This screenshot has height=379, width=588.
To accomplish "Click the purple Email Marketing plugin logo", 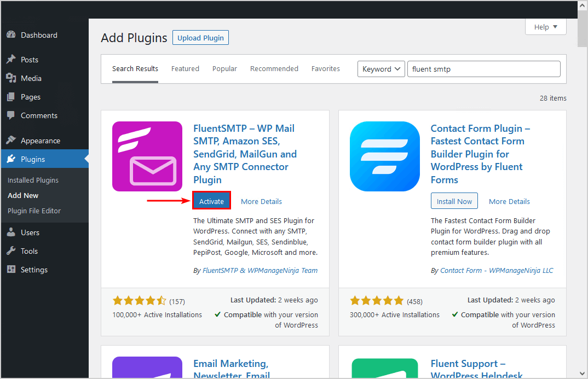I will (147, 367).
